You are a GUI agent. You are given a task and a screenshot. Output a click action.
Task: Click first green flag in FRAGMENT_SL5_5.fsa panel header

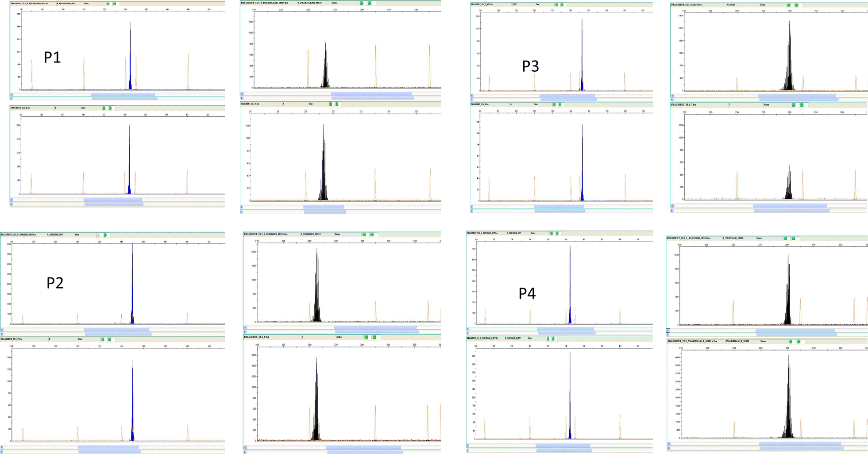330,104
